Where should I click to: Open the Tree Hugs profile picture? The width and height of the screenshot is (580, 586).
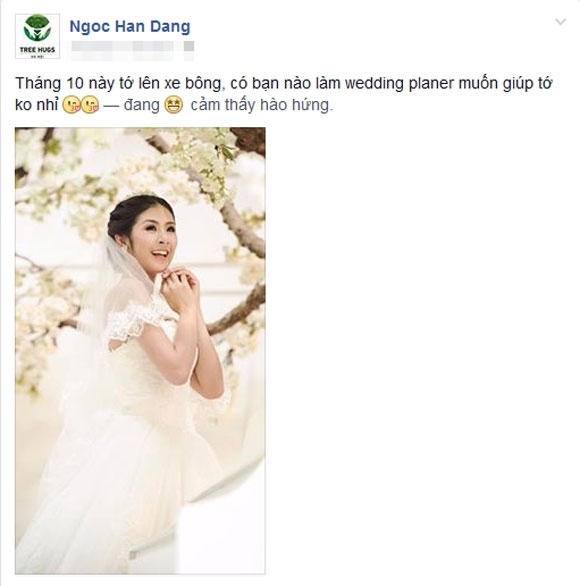37,36
